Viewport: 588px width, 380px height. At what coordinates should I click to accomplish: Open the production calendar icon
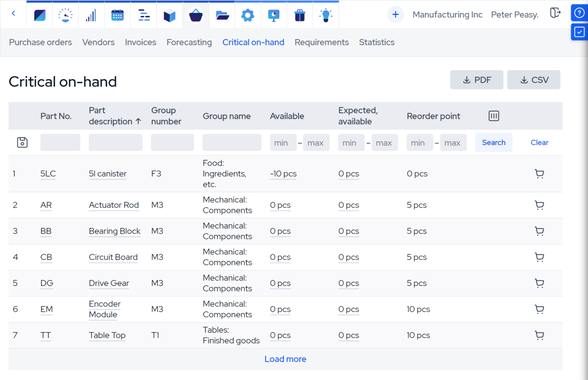(117, 14)
